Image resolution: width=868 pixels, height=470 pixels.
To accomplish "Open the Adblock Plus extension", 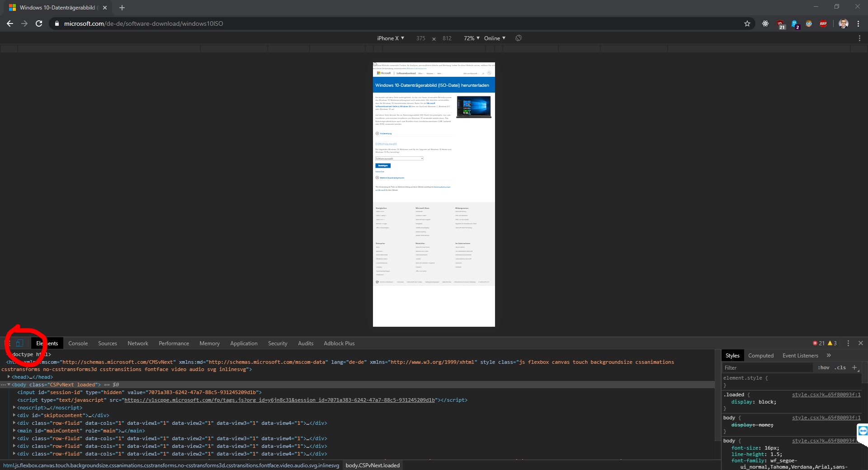I will pos(823,23).
